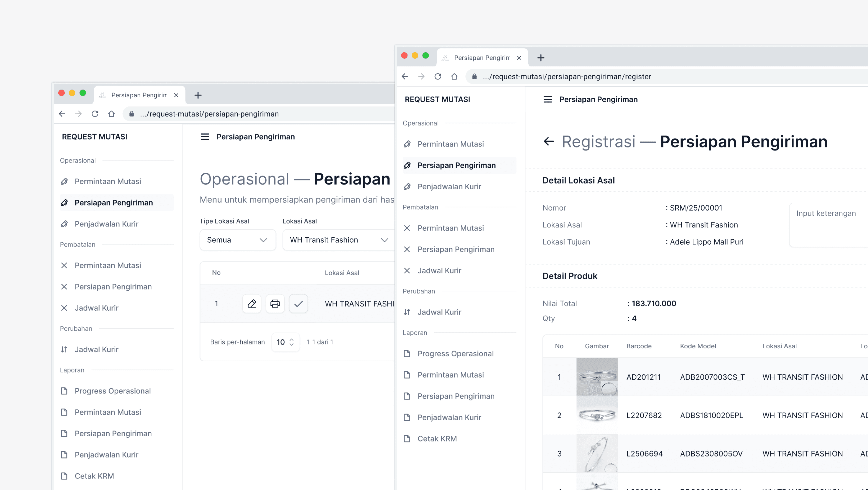
Task: Open the Tipe Lokasi Asal dropdown
Action: tap(238, 240)
